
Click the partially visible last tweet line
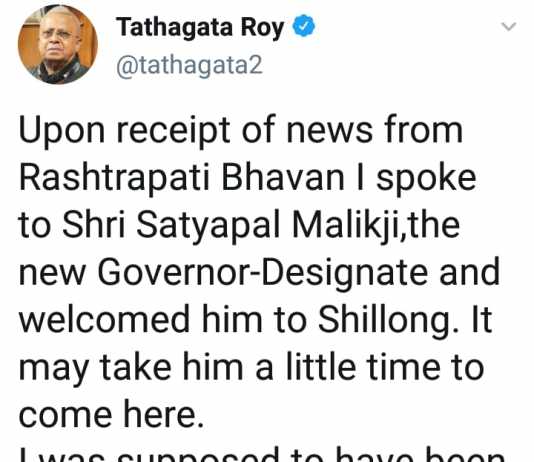pos(262,454)
